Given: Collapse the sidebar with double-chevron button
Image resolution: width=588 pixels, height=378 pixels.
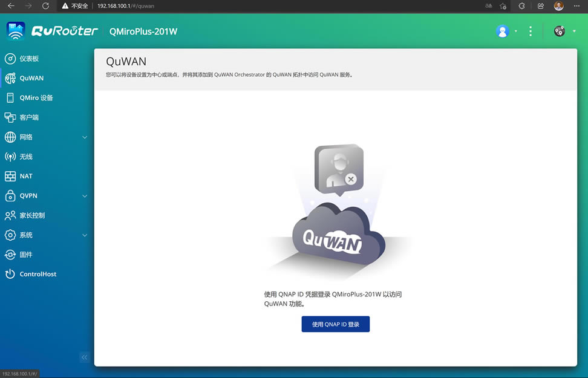Looking at the screenshot, I should 84,357.
